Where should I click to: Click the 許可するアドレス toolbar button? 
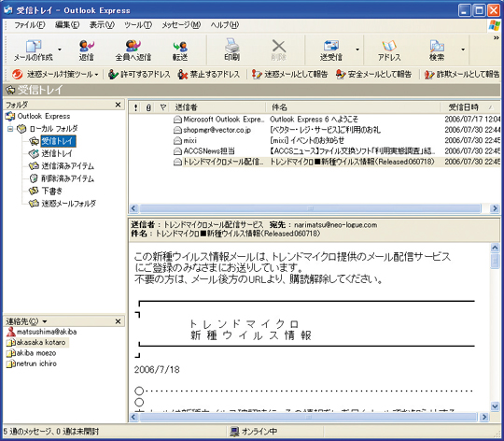pyautogui.click(x=139, y=75)
